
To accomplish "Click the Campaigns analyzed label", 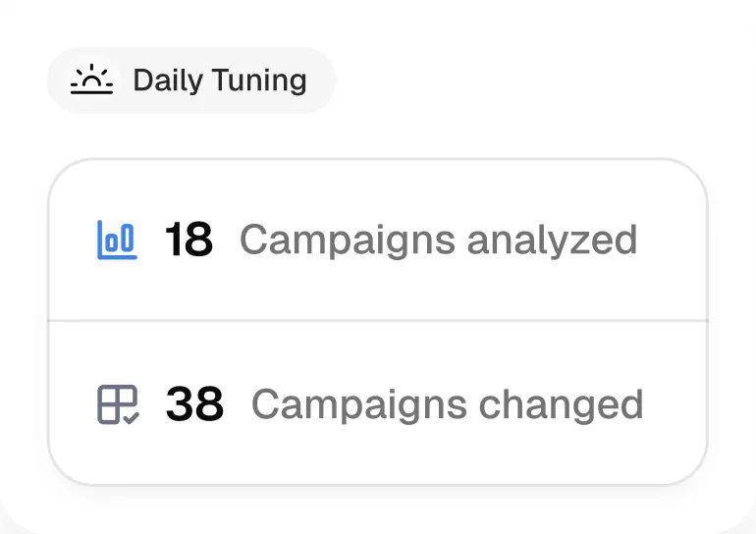I will 439,240.
